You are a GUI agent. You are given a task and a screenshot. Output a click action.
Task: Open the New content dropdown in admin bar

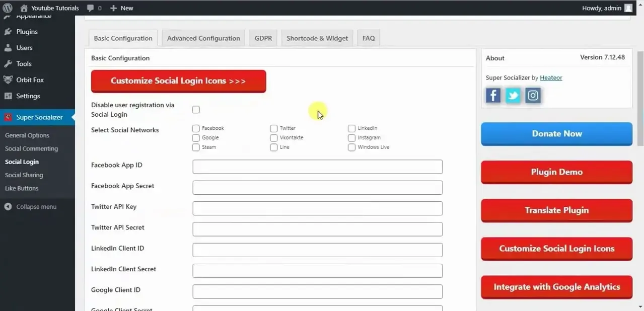click(x=121, y=8)
